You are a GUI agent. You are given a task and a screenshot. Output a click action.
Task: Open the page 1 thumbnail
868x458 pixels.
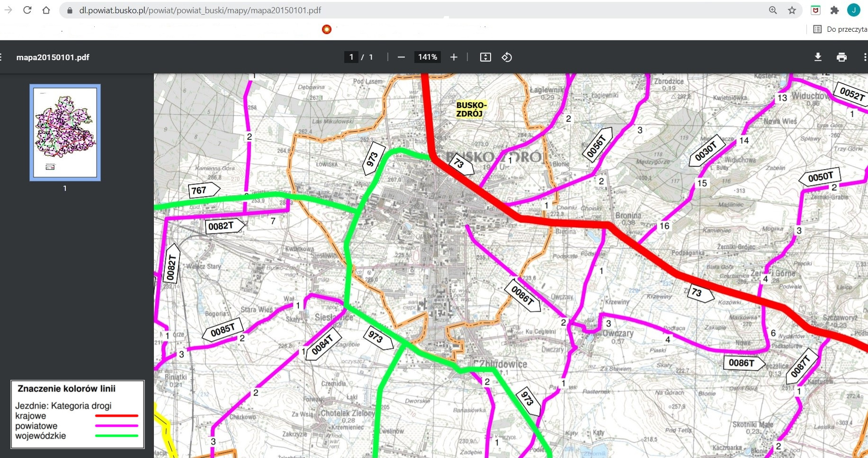65,133
